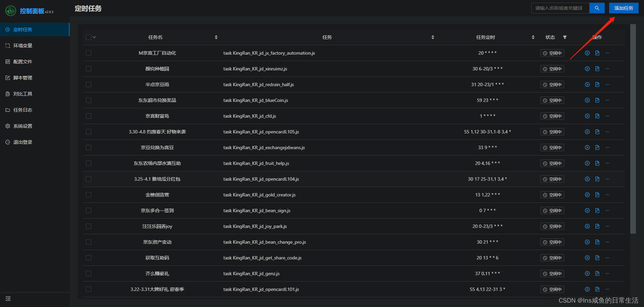644x307 pixels.
Task: Expand selection dropdown beside header checkbox
Action: point(95,37)
